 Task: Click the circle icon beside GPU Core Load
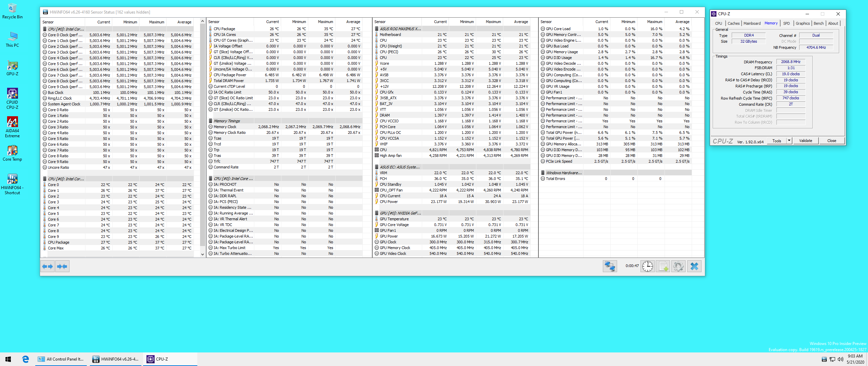click(x=543, y=29)
